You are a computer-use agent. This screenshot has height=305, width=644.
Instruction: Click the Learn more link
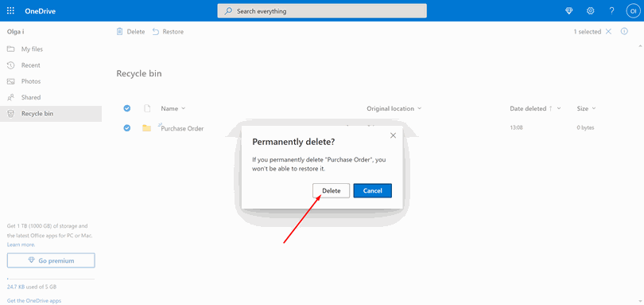21,244
